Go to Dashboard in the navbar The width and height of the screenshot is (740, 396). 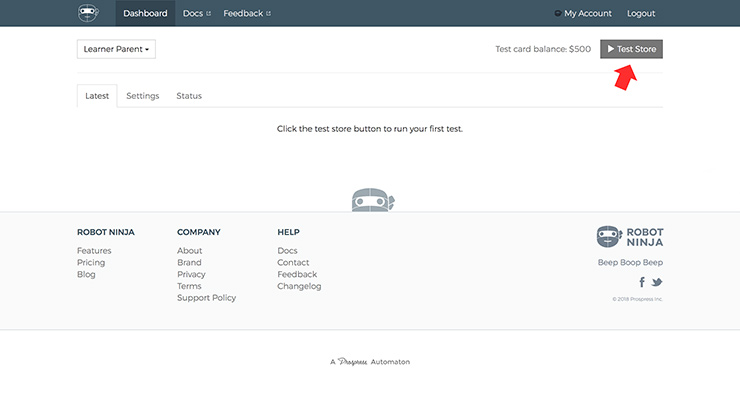[x=145, y=13]
